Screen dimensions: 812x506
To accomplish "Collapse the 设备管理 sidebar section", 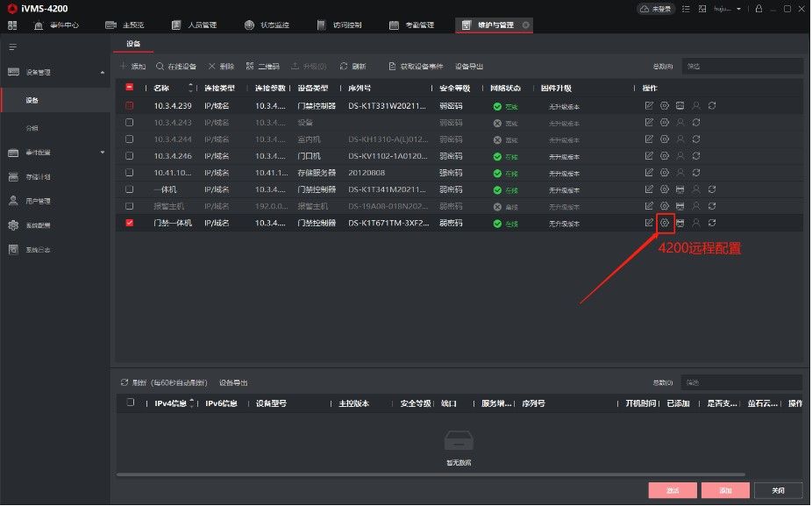I will click(102, 73).
